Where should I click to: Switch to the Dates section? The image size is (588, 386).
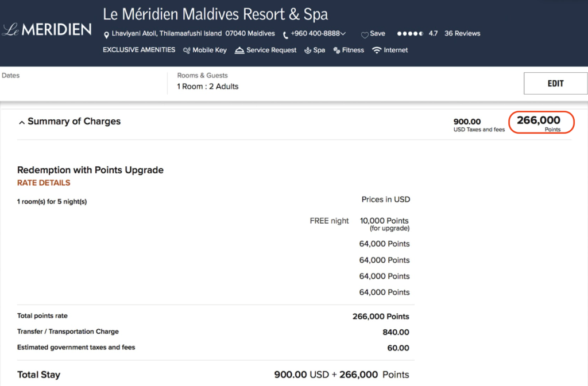[11, 75]
